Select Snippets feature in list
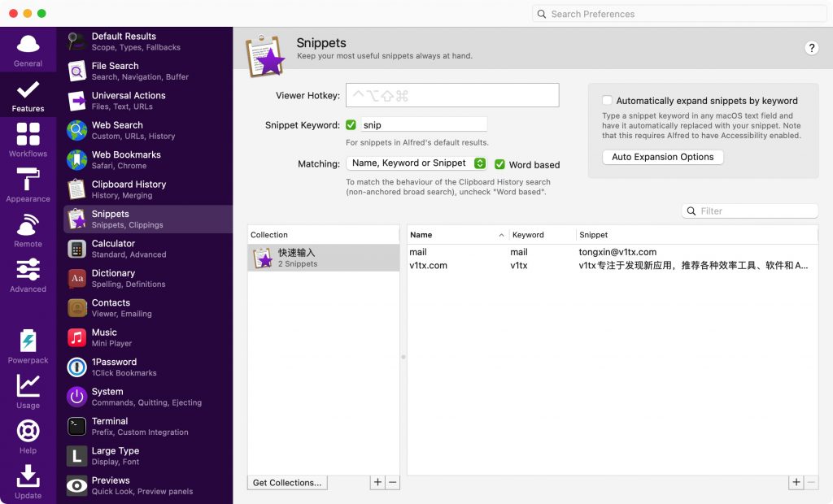This screenshot has height=504, width=833. [148, 219]
